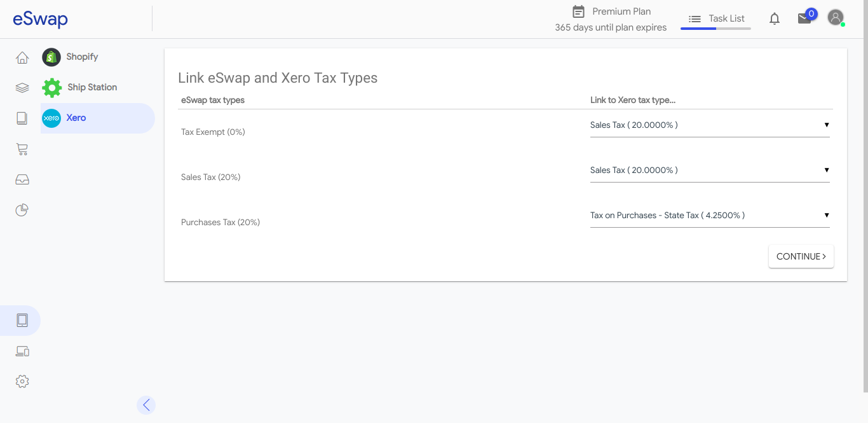Click the "Tax Exempt (0%)" label
Viewport: 868px width, 423px height.
213,132
